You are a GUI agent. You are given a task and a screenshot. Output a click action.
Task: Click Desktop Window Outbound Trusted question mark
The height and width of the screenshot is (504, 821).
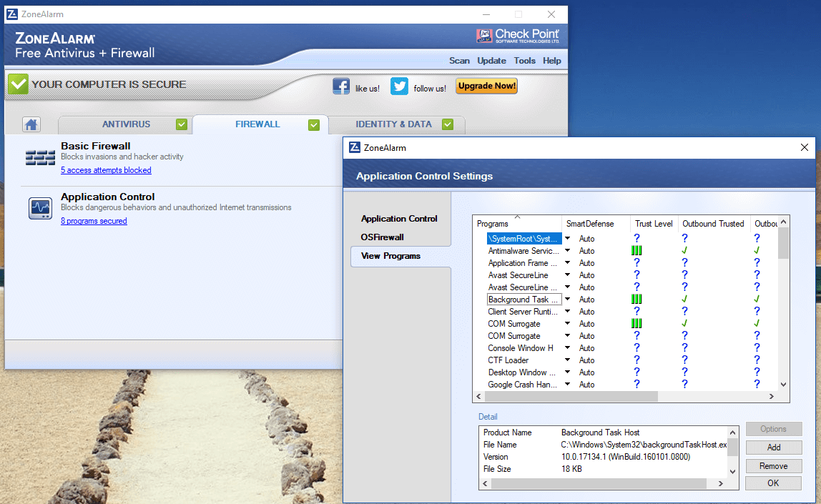click(x=684, y=372)
